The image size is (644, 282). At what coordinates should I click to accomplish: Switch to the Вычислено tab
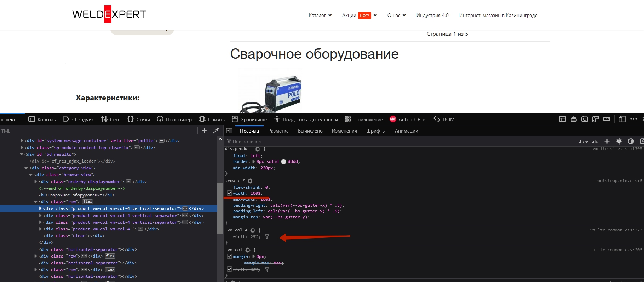coord(310,131)
